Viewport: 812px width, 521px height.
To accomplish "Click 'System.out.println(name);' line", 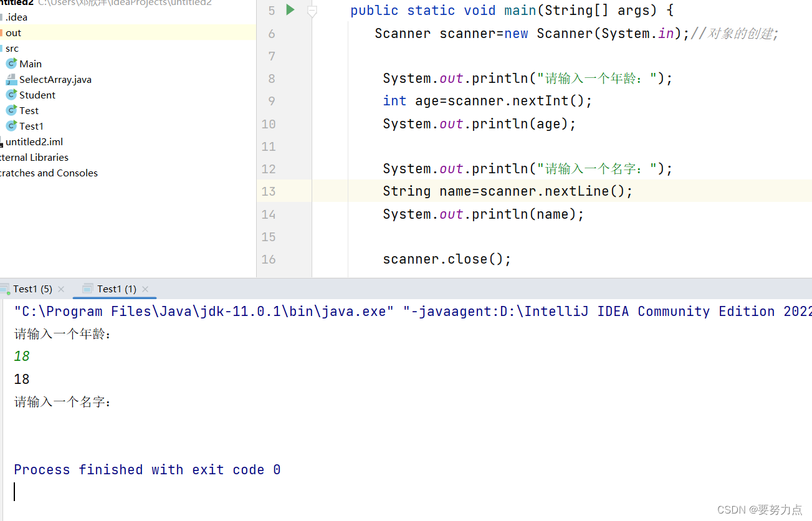I will click(484, 214).
